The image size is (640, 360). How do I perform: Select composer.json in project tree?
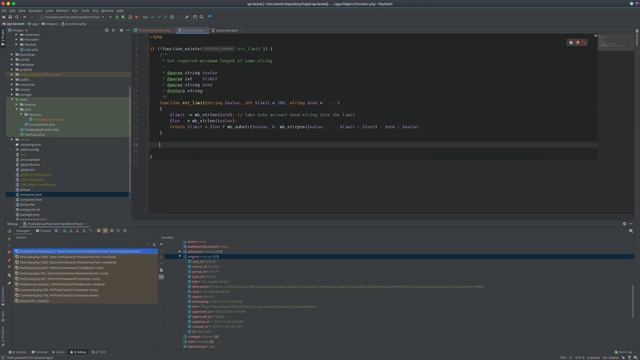pos(29,195)
